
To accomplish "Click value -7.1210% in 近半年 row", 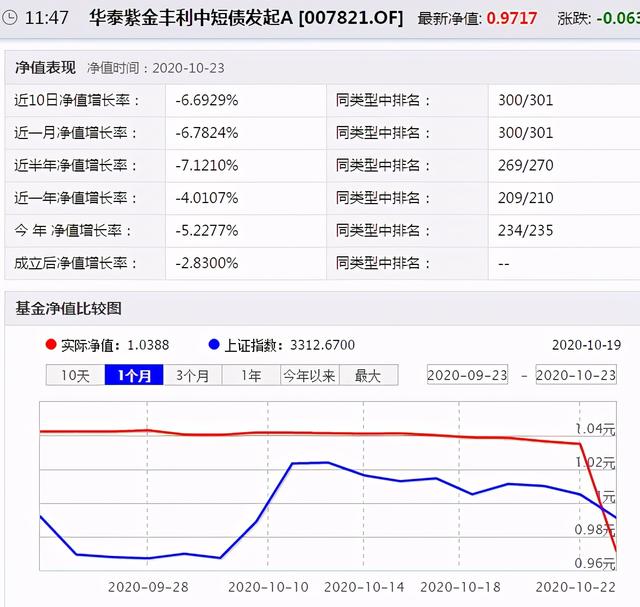I will point(207,165).
